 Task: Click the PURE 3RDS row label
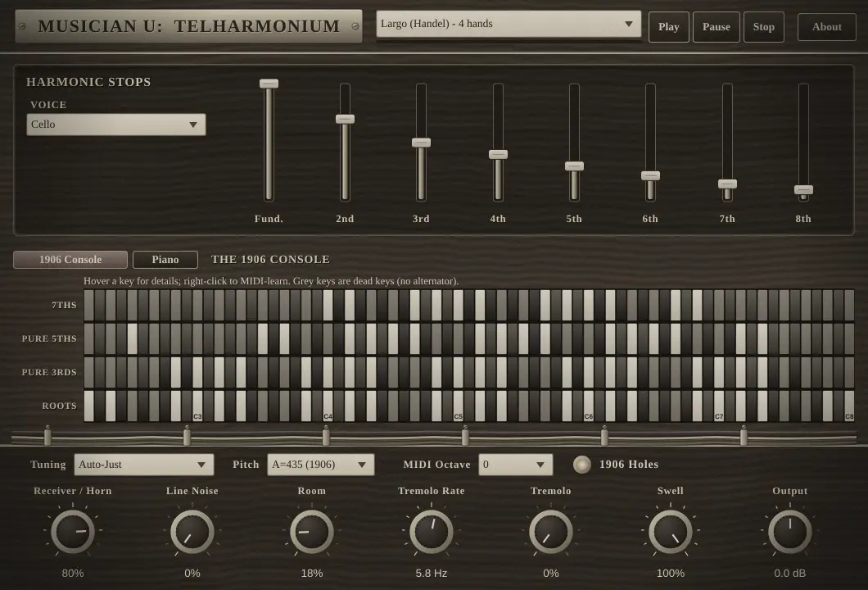point(49,372)
